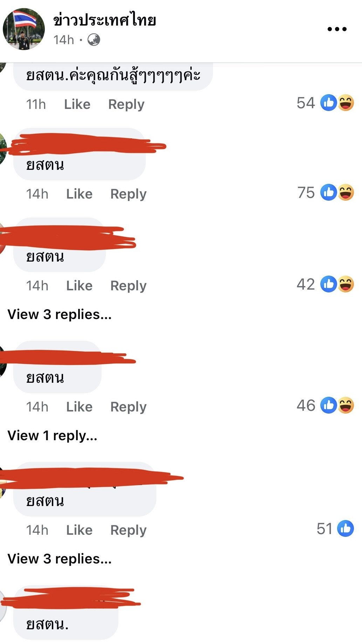Reply to the 11h comment
Screen dimensions: 362x644
point(126,104)
